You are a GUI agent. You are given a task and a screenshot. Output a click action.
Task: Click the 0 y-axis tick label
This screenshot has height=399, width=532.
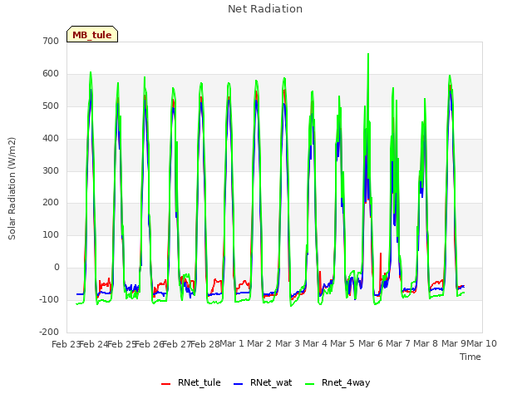tap(57, 268)
